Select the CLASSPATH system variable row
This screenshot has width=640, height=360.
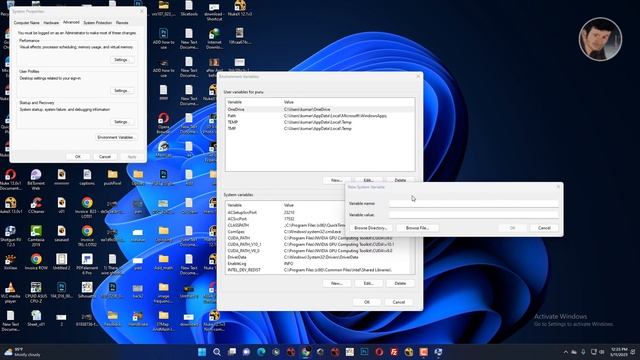coord(286,225)
